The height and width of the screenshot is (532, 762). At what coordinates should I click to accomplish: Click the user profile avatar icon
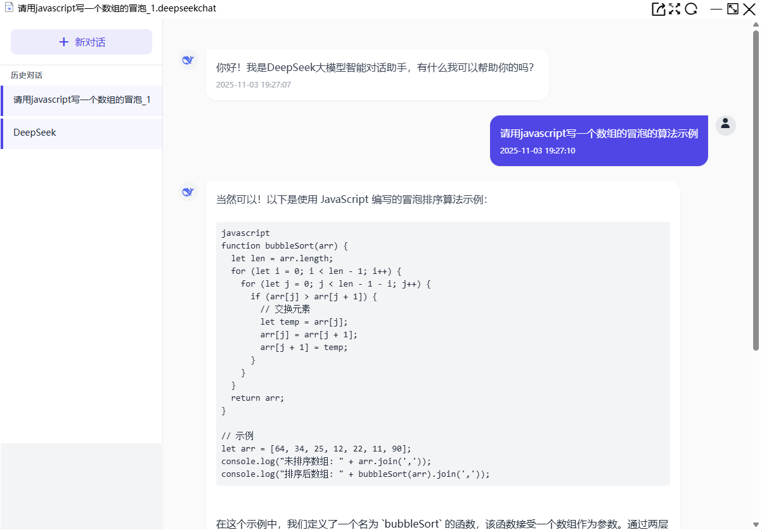[725, 125]
